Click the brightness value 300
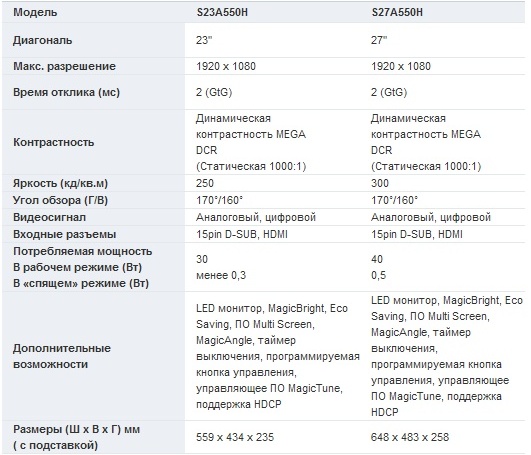The height and width of the screenshot is (455, 531). pyautogui.click(x=380, y=183)
